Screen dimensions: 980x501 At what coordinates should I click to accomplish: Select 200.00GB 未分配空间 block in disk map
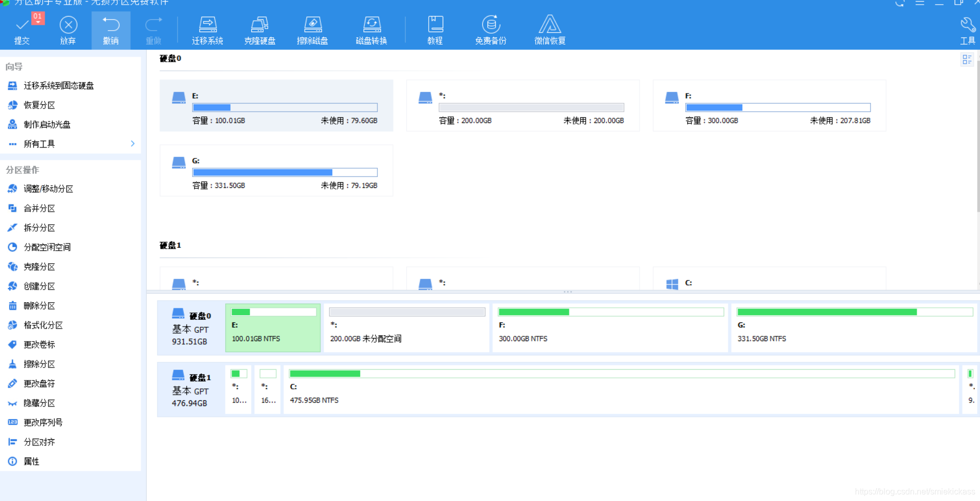click(x=406, y=328)
